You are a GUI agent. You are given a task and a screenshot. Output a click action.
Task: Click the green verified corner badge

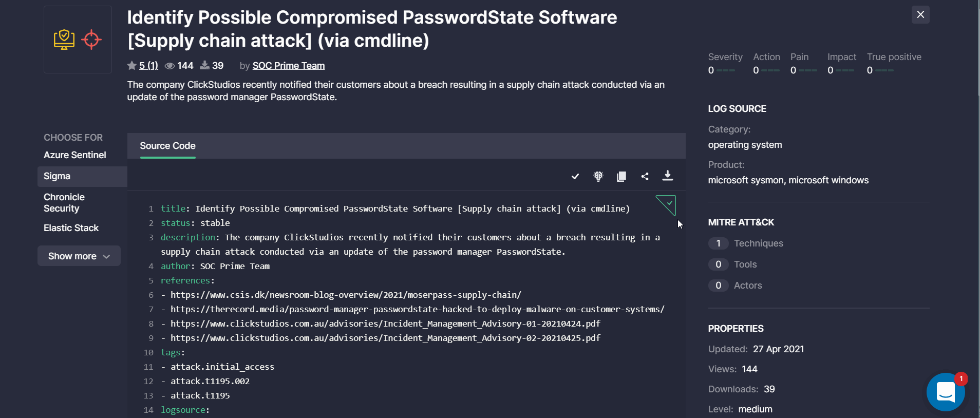click(668, 204)
